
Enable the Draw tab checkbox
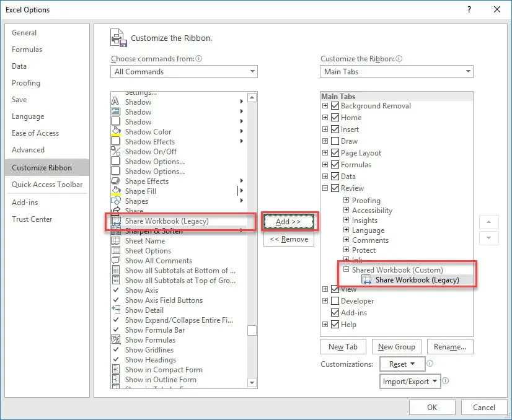point(335,141)
